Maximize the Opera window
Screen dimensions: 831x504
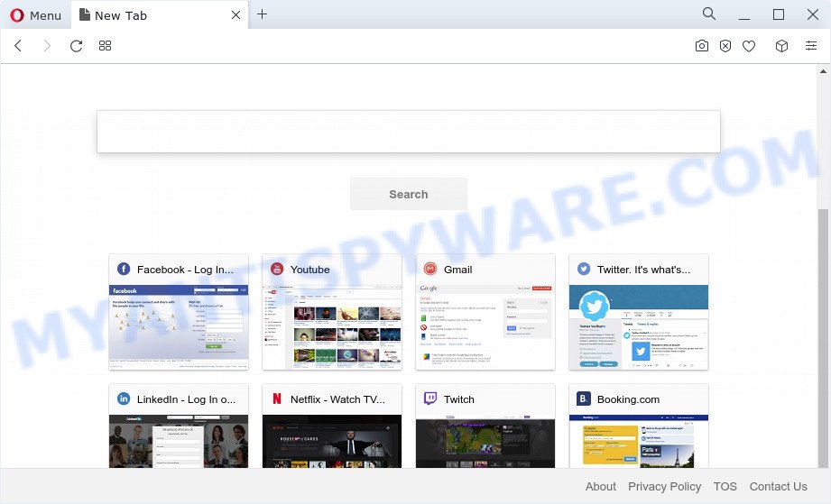pos(779,14)
